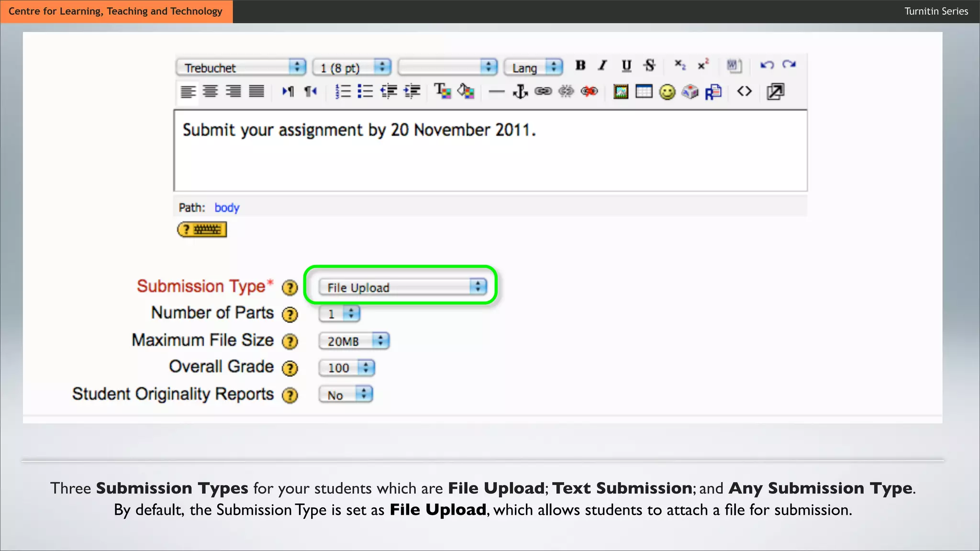
Task: Toggle HTML source view icon
Action: click(x=744, y=91)
